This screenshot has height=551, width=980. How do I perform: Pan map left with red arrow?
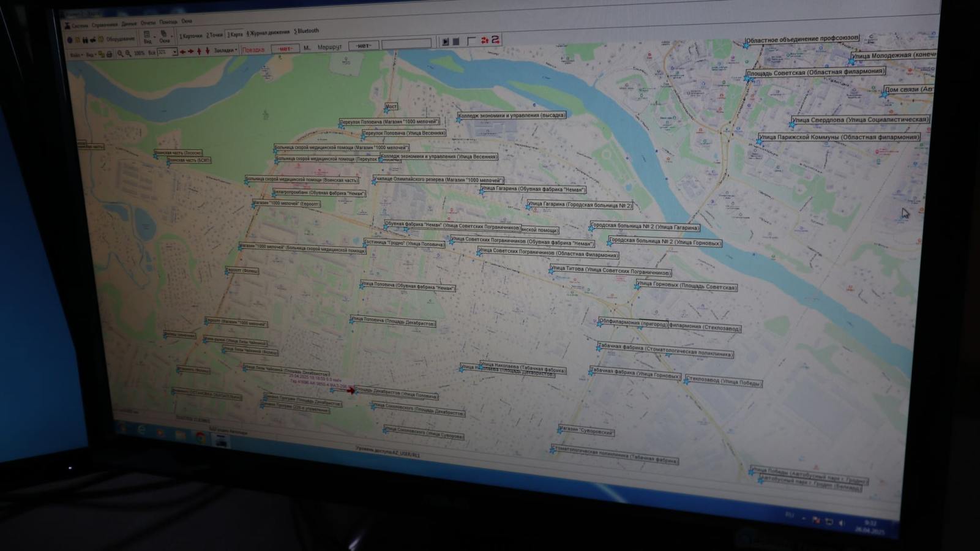point(183,52)
